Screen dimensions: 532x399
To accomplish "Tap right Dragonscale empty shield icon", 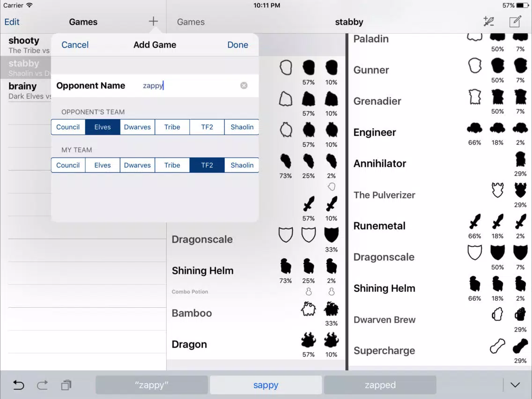I will pyautogui.click(x=474, y=253).
